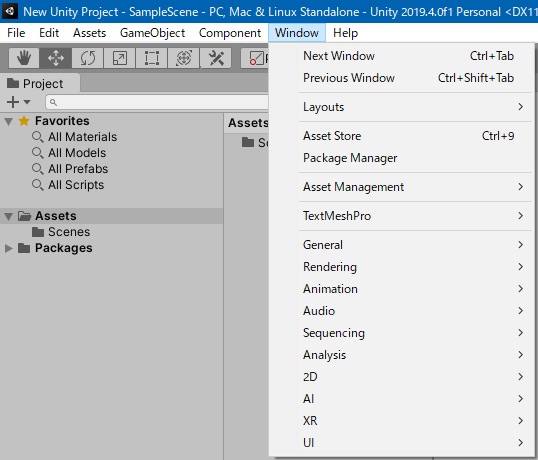This screenshot has height=460, width=538.
Task: Expand the TextMeshPro submenu
Action: pos(401,216)
